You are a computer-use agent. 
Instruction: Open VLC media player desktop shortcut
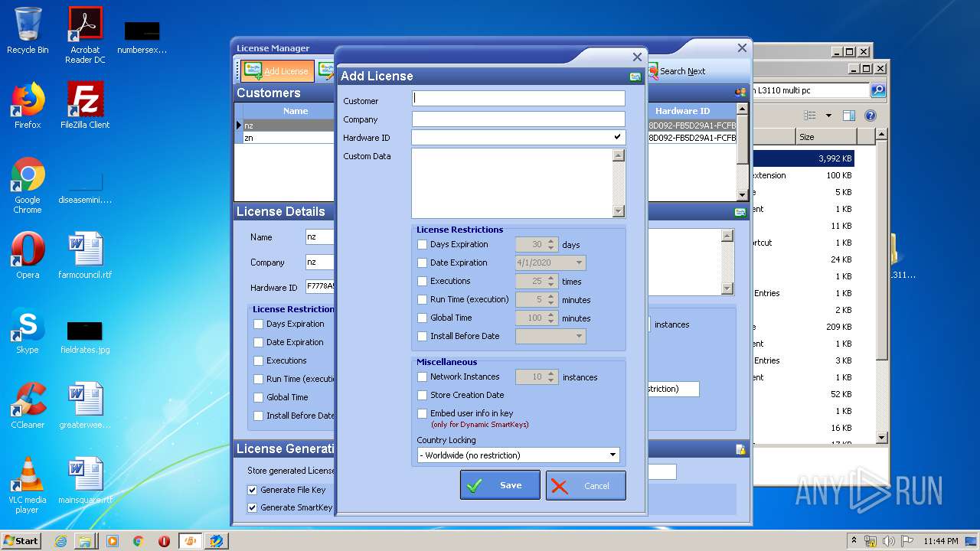coord(28,485)
